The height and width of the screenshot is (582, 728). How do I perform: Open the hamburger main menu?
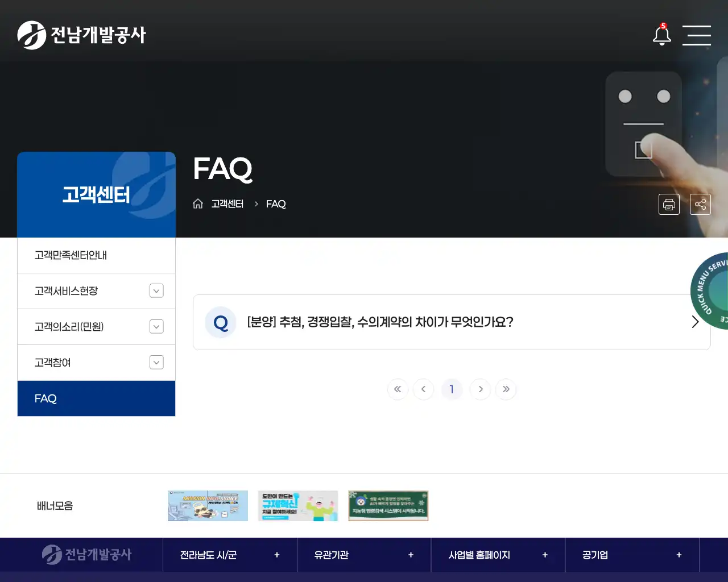pyautogui.click(x=697, y=35)
